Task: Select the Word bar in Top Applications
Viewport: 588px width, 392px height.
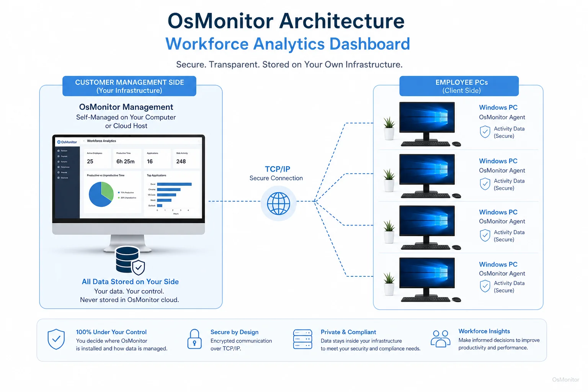Action: [164, 200]
